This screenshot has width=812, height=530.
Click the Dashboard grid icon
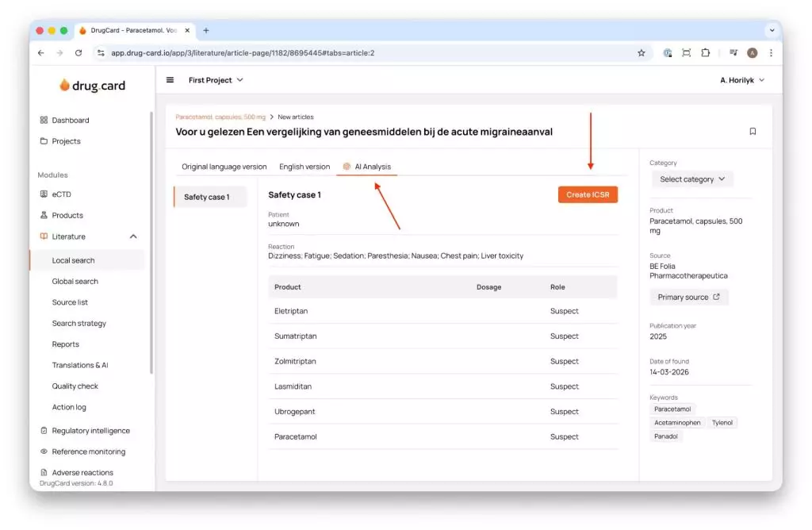pyautogui.click(x=44, y=120)
